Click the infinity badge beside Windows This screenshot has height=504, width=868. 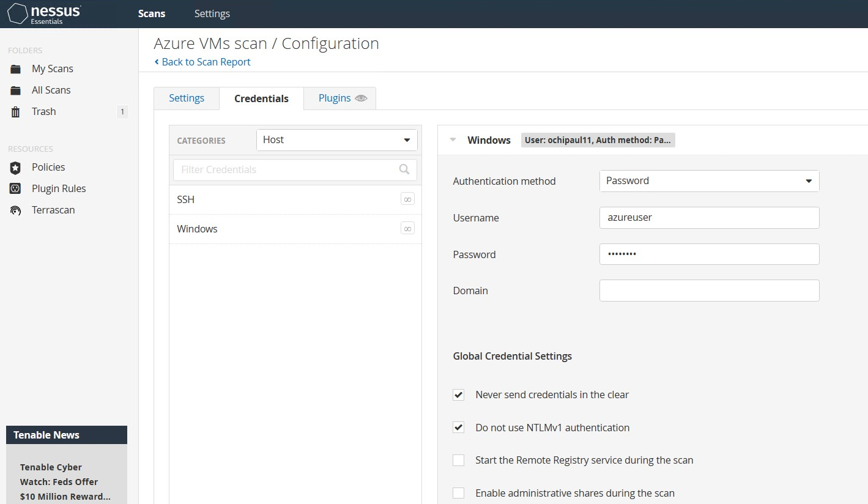click(x=407, y=228)
